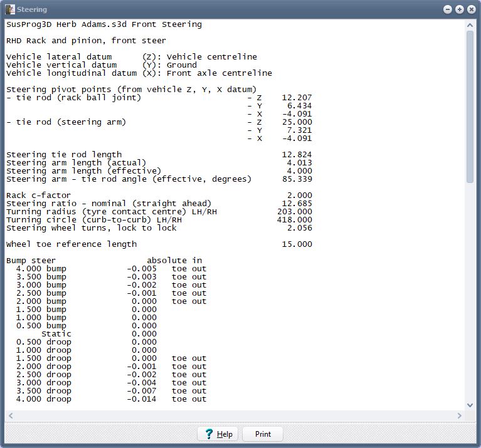Click the vertical scrollbar down arrow
The height and width of the screenshot is (448, 481).
tap(470, 405)
